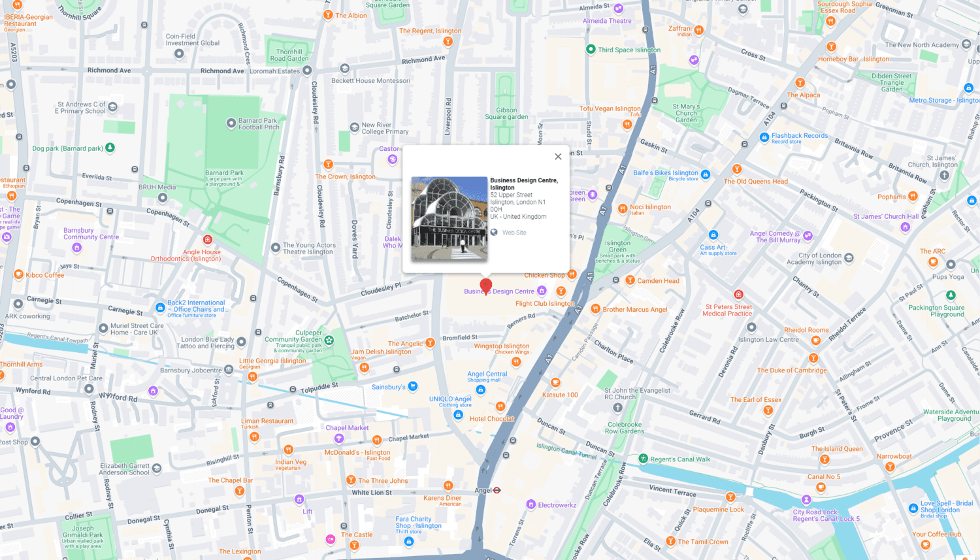Click Fara Charity Shop marker

(409, 541)
